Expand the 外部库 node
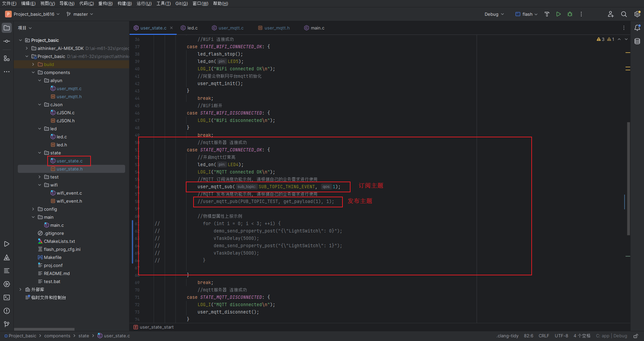Screen dimensions: 644x341 pyautogui.click(x=20, y=289)
